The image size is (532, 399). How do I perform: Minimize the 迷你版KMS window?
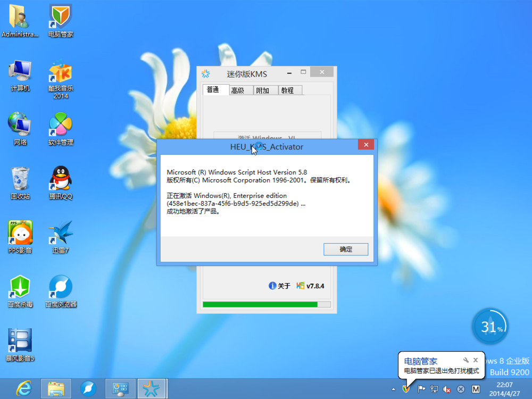pyautogui.click(x=289, y=72)
